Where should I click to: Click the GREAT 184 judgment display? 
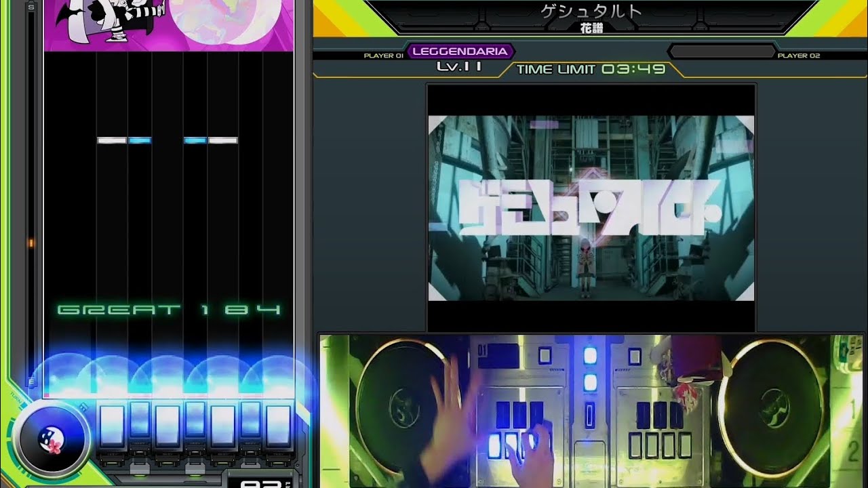coord(169,310)
